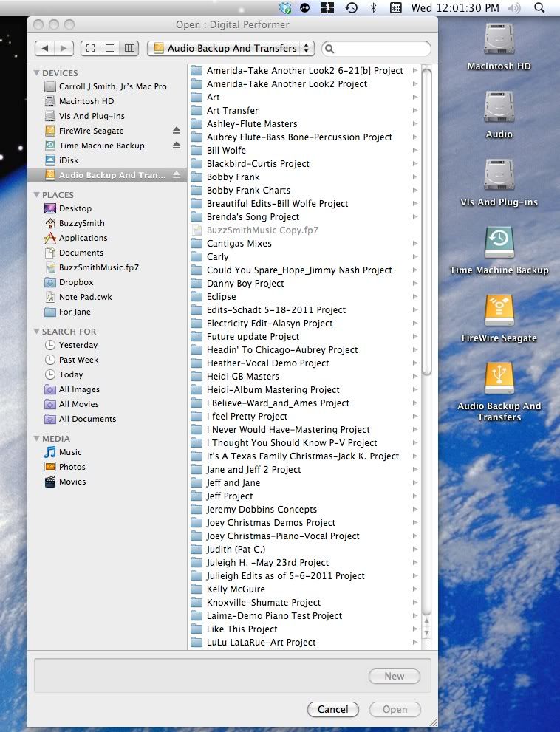Select the LuLu LaLaRue-Art Project folder
The width and height of the screenshot is (560, 732).
304,643
